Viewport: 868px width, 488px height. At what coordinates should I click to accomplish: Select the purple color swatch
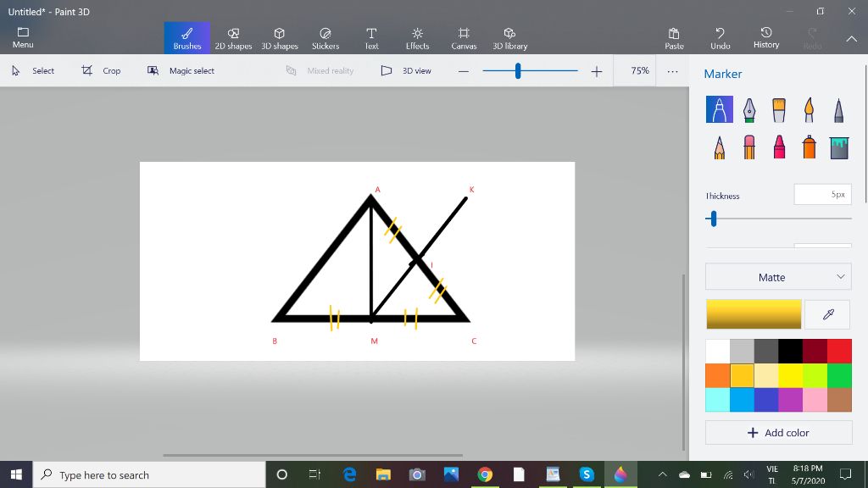791,400
